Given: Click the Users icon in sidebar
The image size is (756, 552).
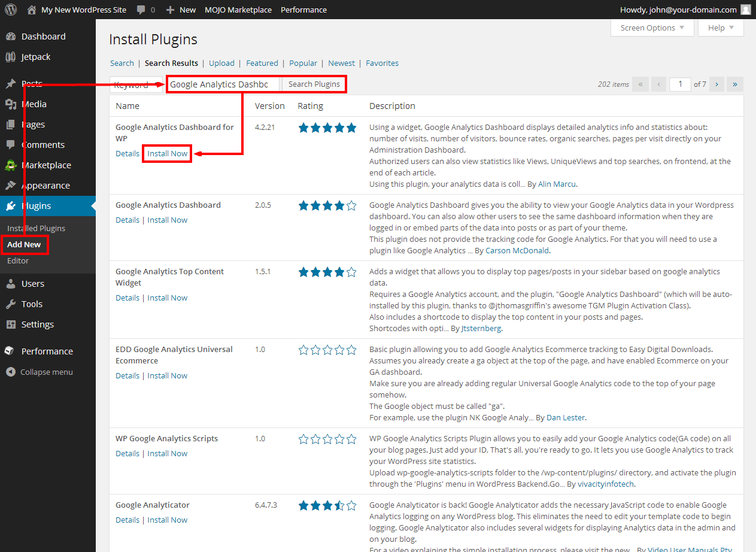Looking at the screenshot, I should click(11, 284).
